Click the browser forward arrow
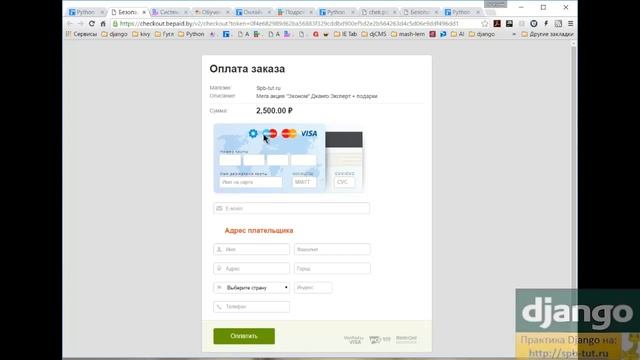This screenshot has height=360, width=640. [x=80, y=24]
